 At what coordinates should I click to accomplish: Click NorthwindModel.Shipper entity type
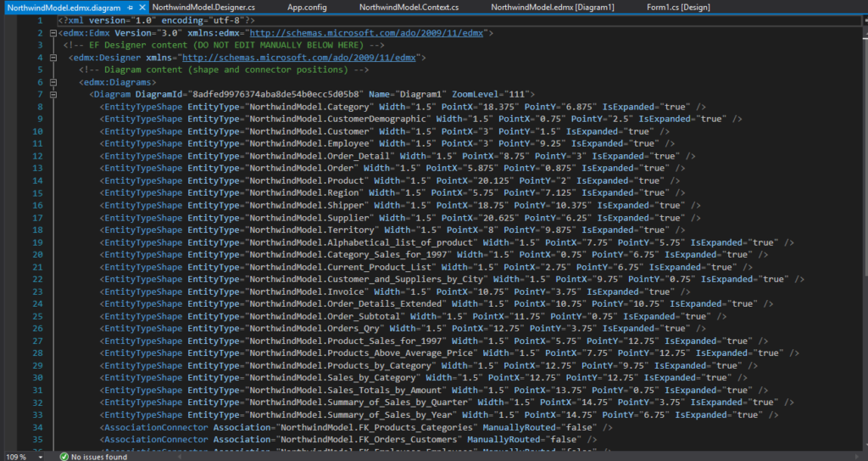pyautogui.click(x=307, y=205)
